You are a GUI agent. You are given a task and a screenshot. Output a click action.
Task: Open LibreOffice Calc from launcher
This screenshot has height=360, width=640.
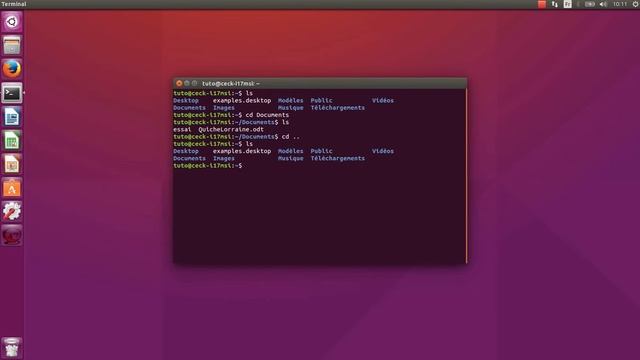tap(11, 140)
